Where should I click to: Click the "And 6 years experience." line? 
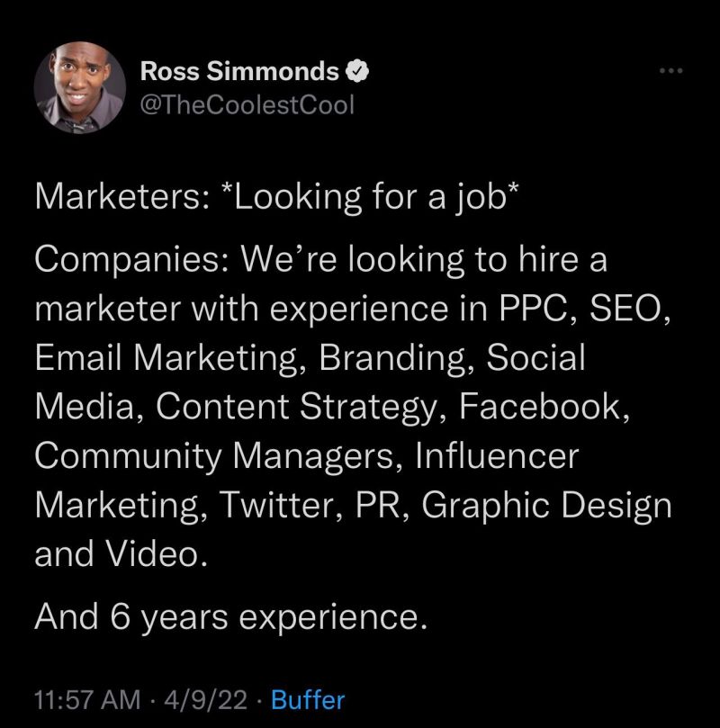point(227,616)
